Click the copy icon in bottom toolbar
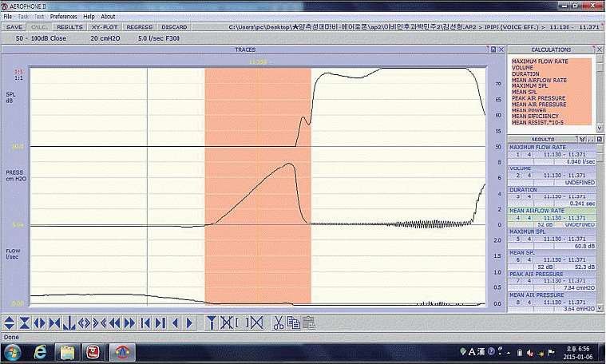606x364 pixels. [293, 322]
